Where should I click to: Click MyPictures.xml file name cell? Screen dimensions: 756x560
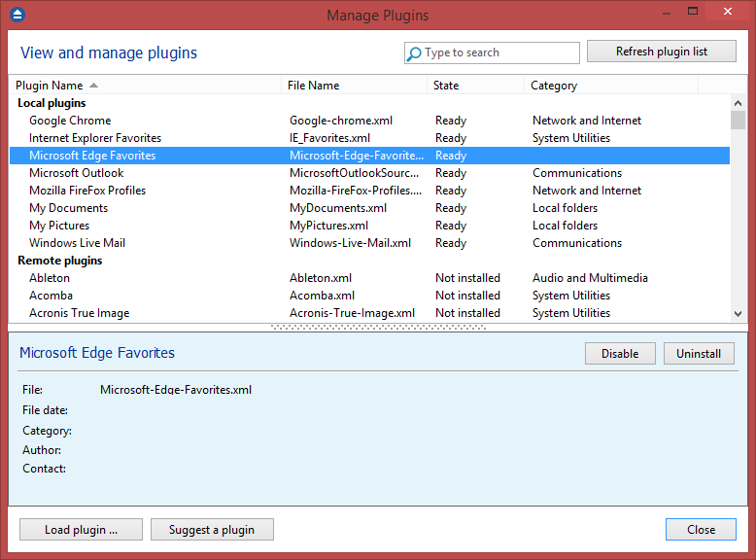[328, 226]
